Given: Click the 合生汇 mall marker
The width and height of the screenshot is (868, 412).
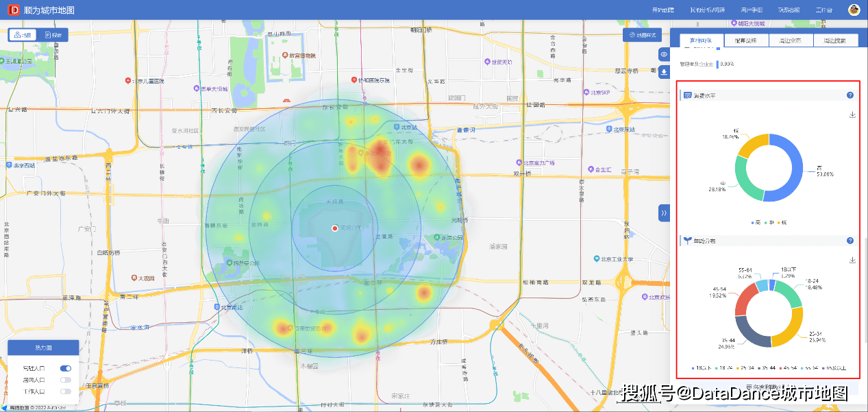Looking at the screenshot, I should click(590, 169).
